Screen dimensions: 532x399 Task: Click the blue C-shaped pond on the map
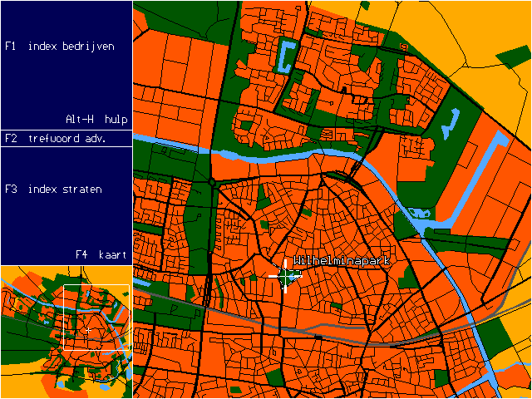coord(285,56)
